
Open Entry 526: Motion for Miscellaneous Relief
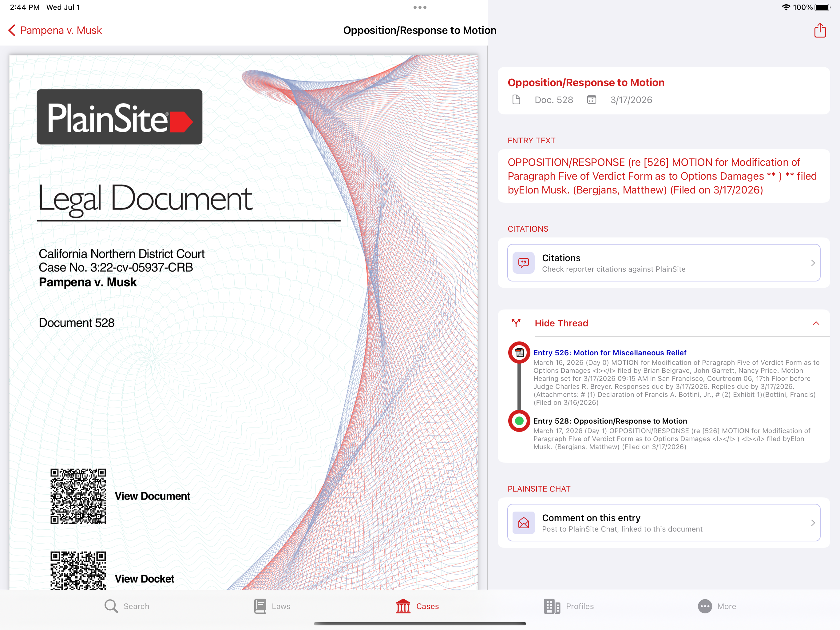click(x=609, y=353)
